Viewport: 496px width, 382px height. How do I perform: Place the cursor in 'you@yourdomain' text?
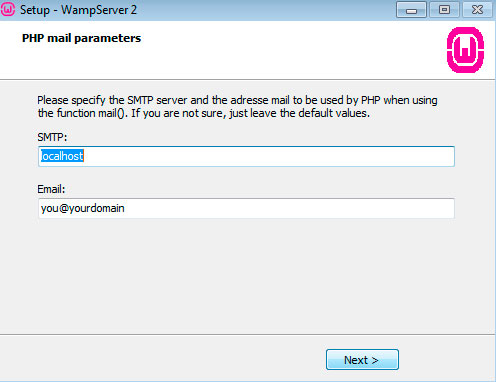[x=83, y=208]
